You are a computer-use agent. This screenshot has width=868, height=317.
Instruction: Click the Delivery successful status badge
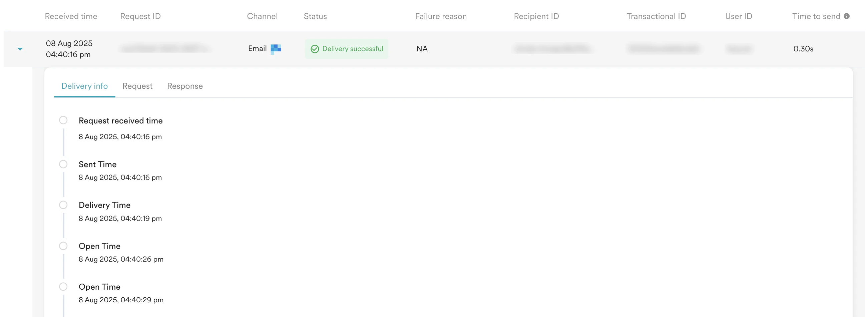pos(346,48)
